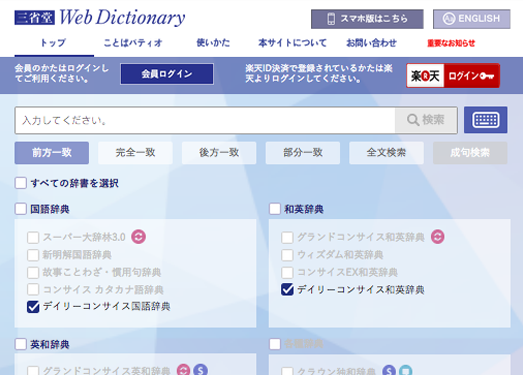523x375 pixels.
Task: Toggle 新明解国語辞典 checkbox
Action: point(33,255)
